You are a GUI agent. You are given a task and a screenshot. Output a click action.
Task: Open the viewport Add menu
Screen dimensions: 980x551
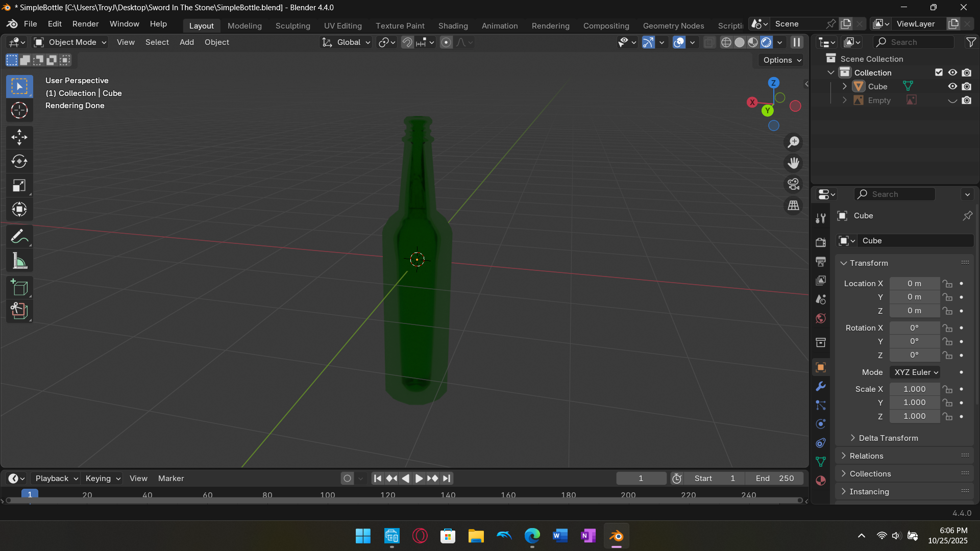point(186,42)
